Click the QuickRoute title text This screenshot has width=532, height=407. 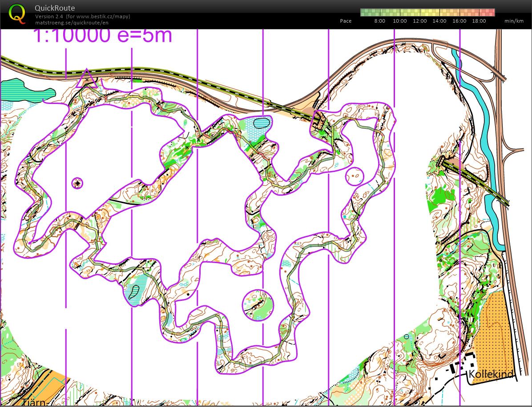click(x=55, y=8)
